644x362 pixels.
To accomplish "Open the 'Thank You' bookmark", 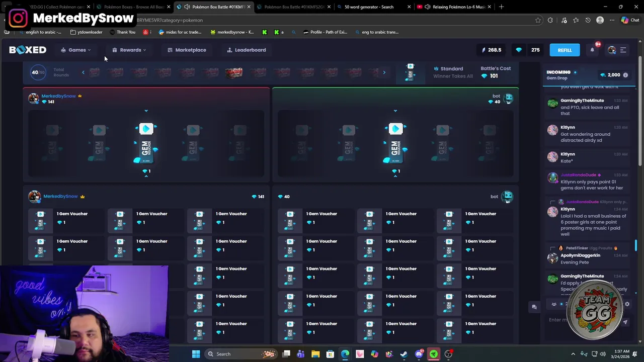I will (122, 32).
